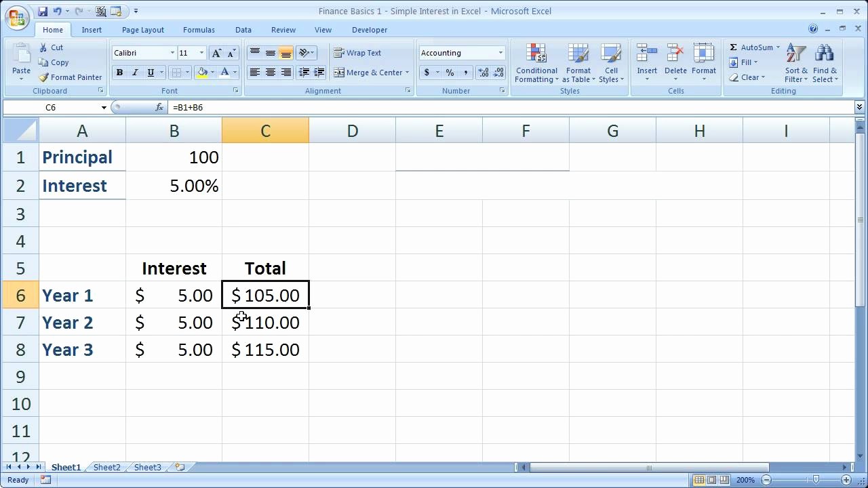Click the Format Painter icon

coord(42,77)
